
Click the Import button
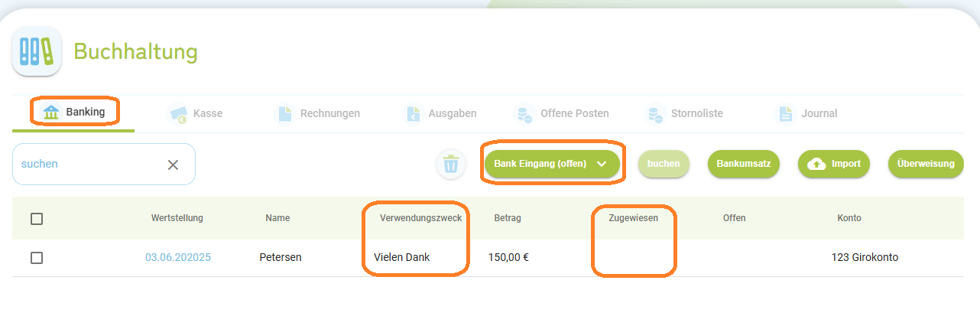(x=834, y=164)
